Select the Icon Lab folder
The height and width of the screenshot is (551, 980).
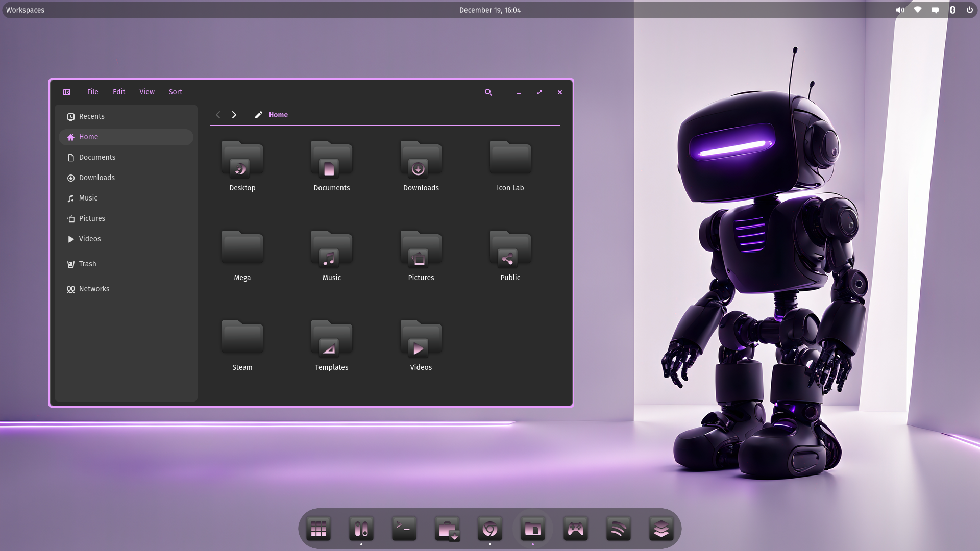click(510, 157)
